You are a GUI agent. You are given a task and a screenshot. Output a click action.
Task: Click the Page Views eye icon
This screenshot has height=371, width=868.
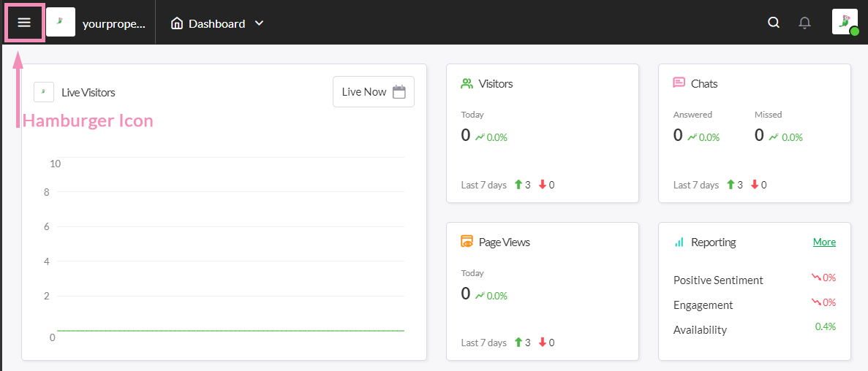467,242
